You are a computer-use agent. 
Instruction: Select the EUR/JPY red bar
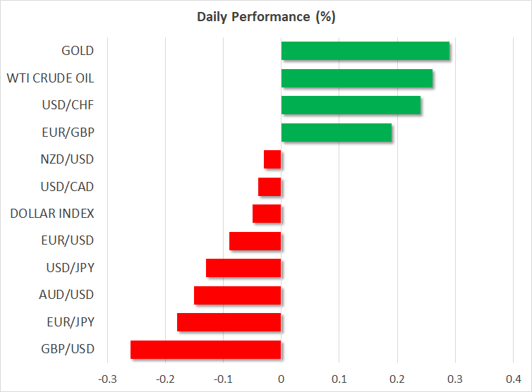click(229, 322)
